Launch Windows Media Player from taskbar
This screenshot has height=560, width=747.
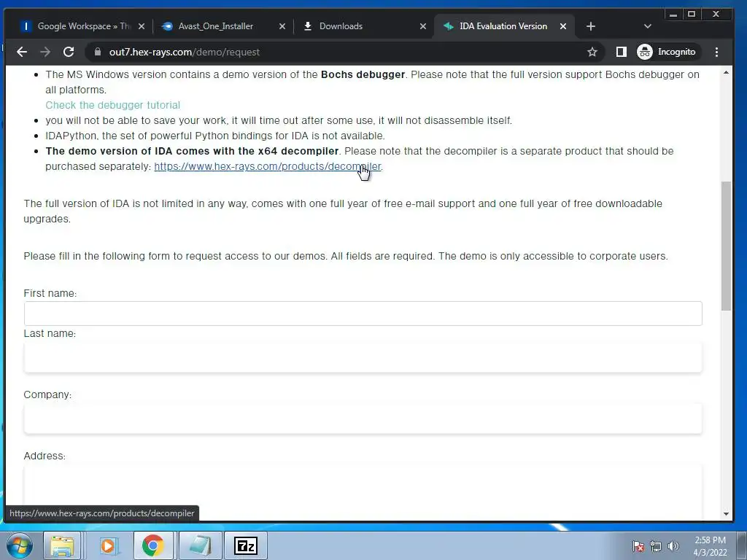pos(108,545)
